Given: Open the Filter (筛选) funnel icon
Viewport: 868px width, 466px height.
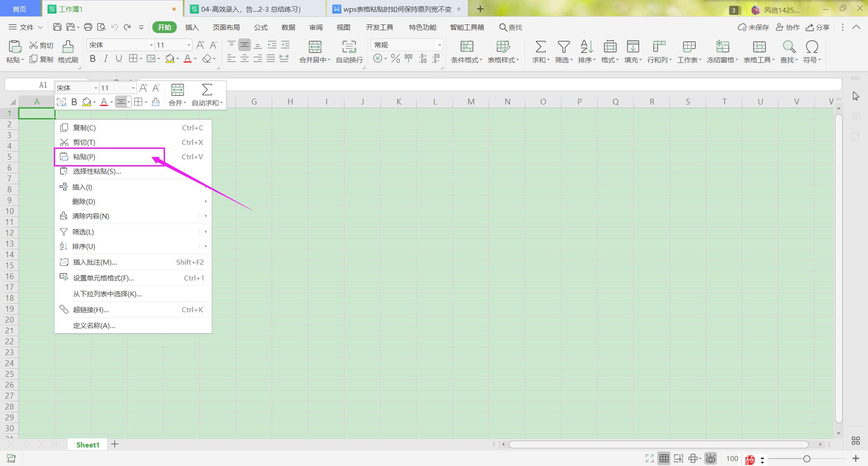Looking at the screenshot, I should [563, 47].
